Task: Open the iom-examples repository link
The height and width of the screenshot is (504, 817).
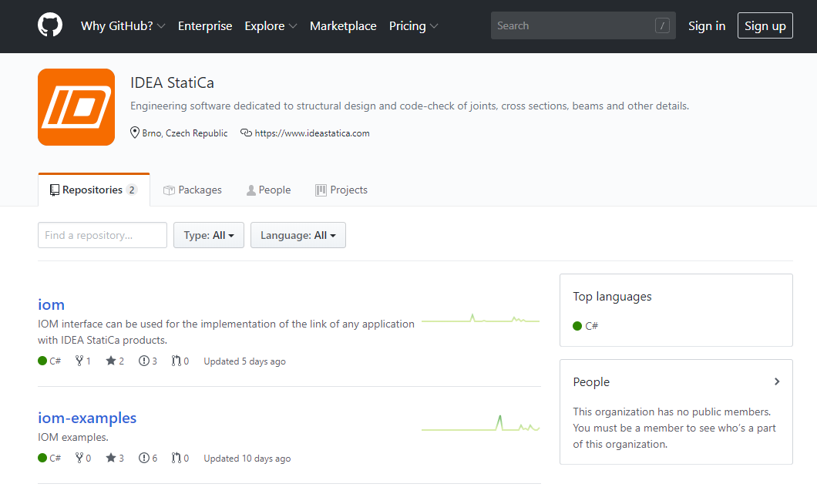Action: [86, 418]
